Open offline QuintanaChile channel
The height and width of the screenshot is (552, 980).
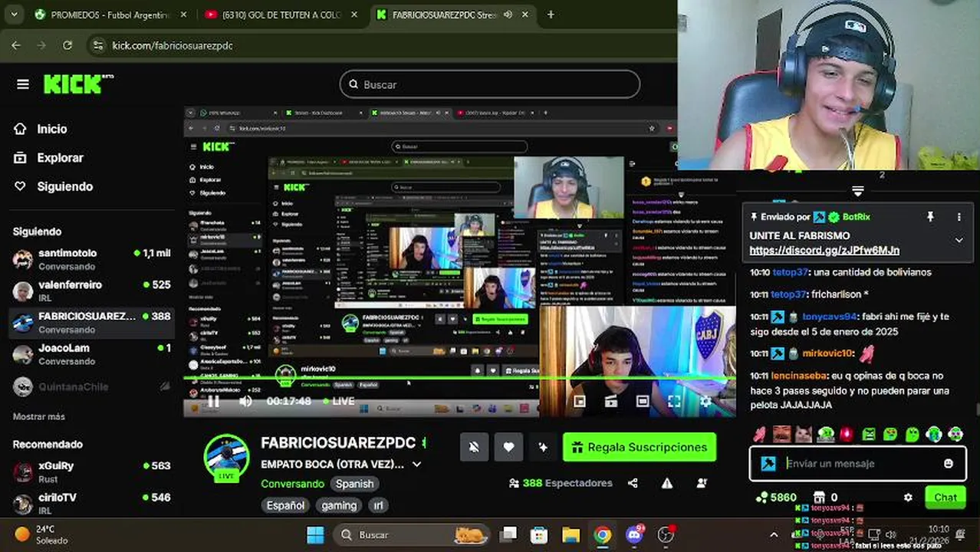(x=91, y=386)
